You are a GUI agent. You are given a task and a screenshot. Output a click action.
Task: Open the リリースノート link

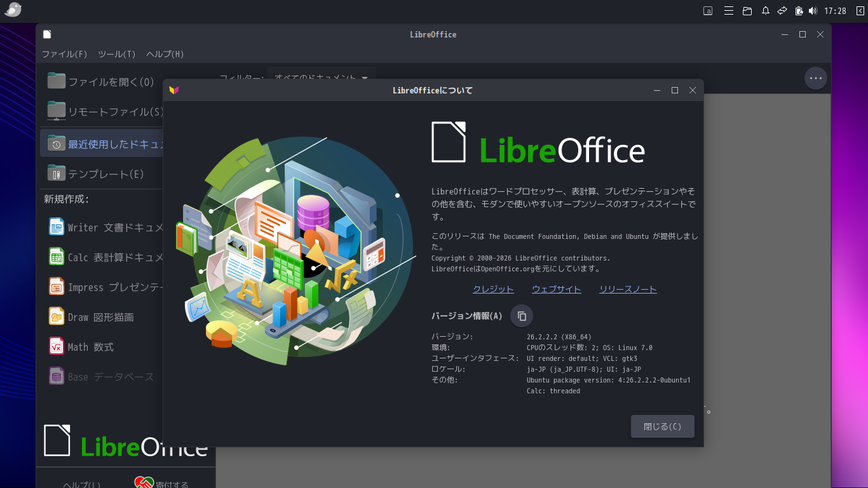point(628,289)
